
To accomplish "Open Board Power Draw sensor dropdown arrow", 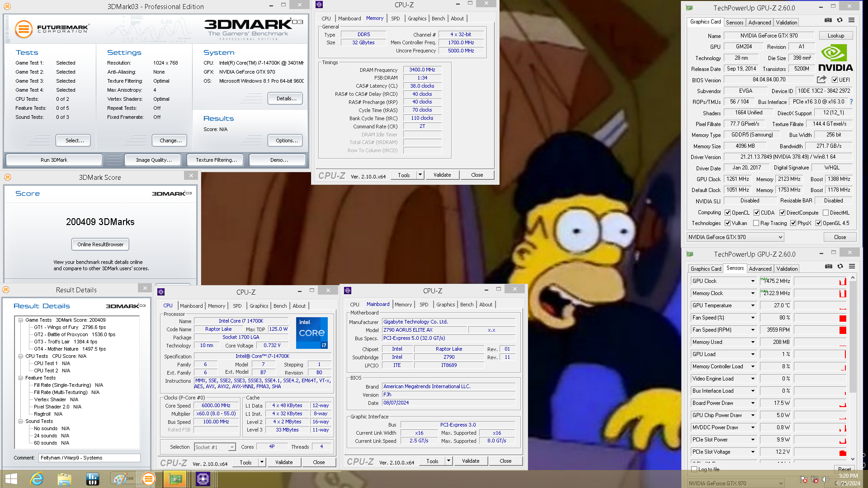I will (753, 403).
